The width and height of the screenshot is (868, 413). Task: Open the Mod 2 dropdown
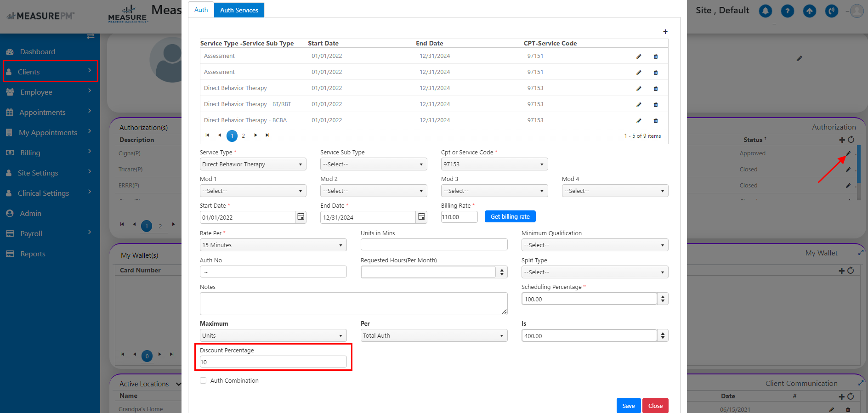point(374,191)
